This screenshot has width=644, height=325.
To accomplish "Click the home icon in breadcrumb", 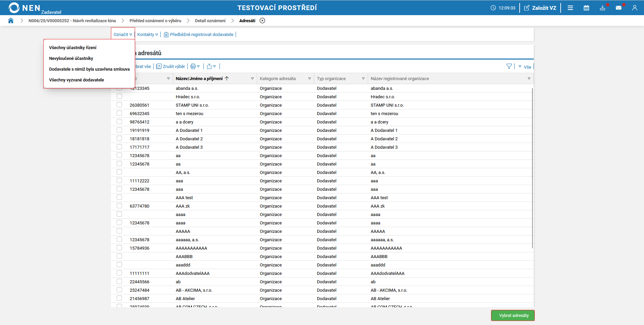I will click(11, 21).
